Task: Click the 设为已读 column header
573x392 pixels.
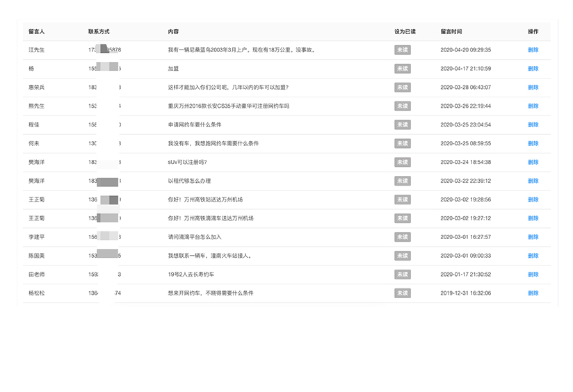Action: tap(405, 32)
